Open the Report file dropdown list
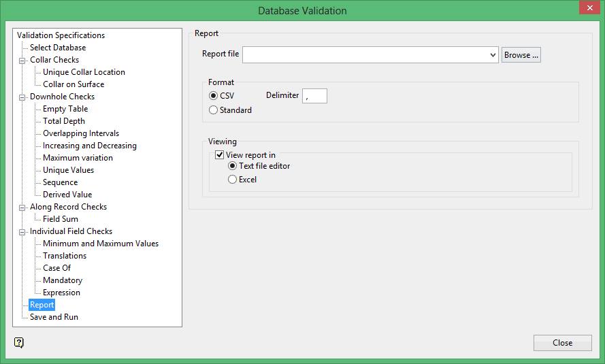 (x=493, y=55)
